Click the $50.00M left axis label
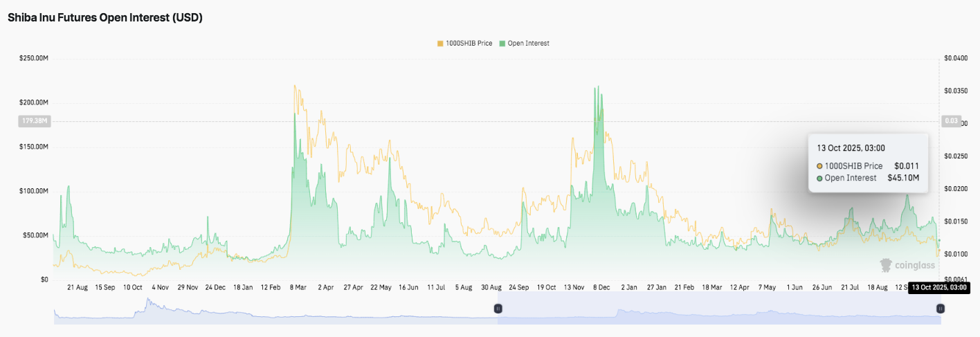The width and height of the screenshot is (980, 337). point(36,235)
